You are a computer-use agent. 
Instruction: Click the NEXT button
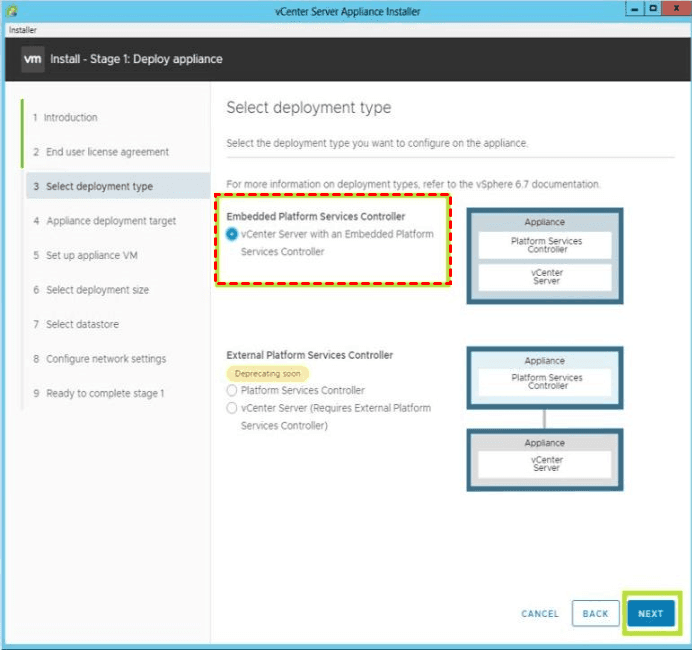pos(651,613)
